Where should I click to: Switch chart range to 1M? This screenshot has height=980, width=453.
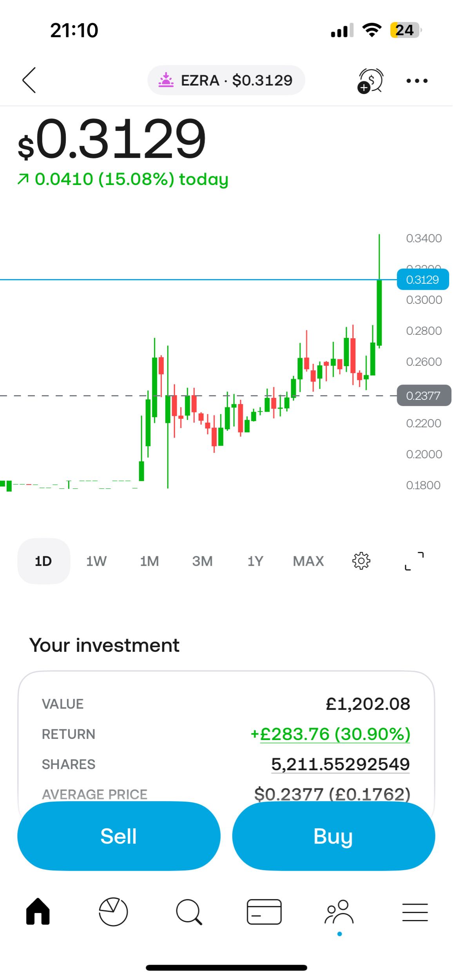[x=150, y=561]
